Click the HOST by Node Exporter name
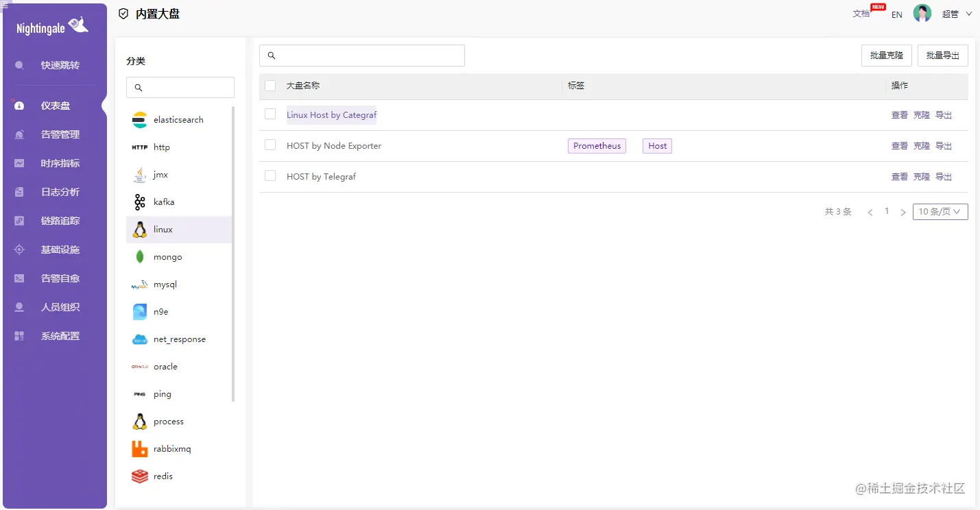Image resolution: width=980 pixels, height=510 pixels. pos(334,146)
